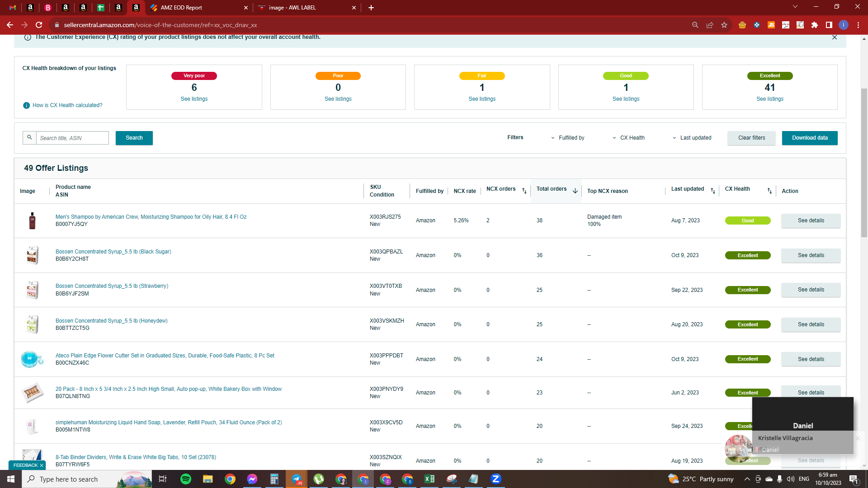868x488 pixels.
Task: Open the Windows Start menu
Action: click(x=11, y=479)
